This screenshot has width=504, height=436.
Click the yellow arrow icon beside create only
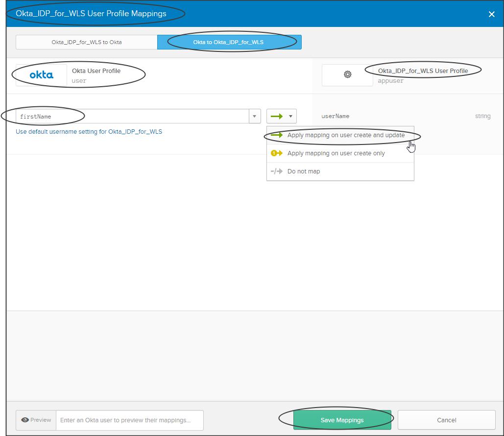point(276,153)
